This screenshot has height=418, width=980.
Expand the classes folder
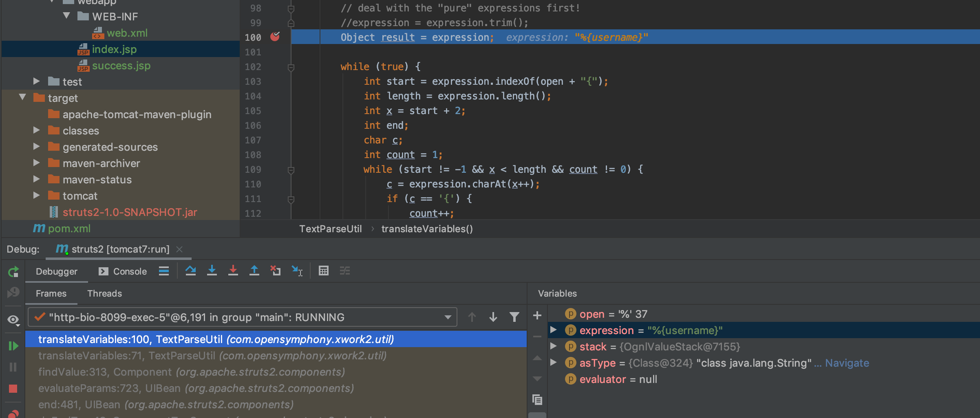[x=36, y=130]
